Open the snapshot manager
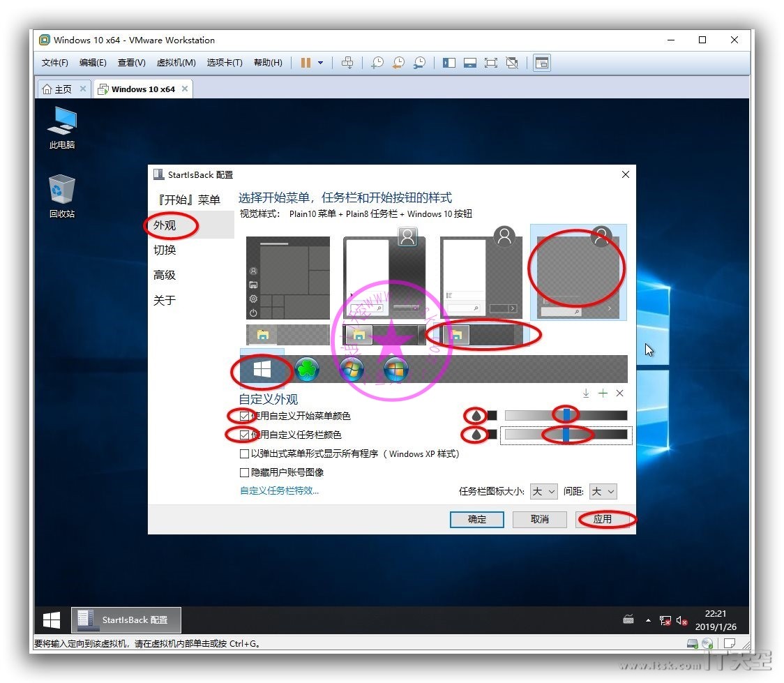The height and width of the screenshot is (683, 784). tap(419, 63)
